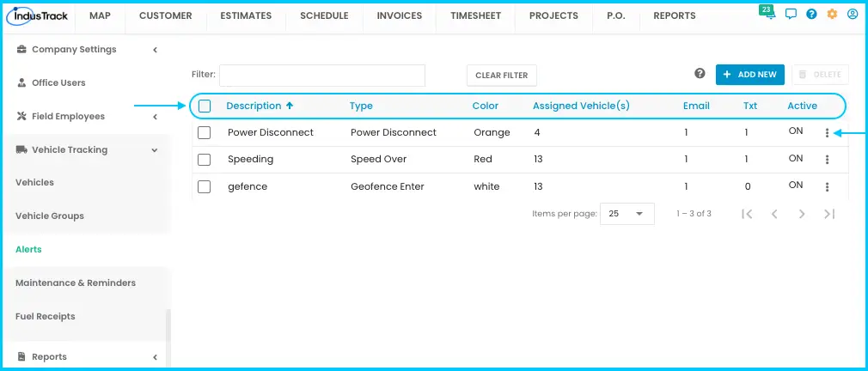The width and height of the screenshot is (868, 371).
Task: Click the Office Users sidebar label
Action: (58, 83)
